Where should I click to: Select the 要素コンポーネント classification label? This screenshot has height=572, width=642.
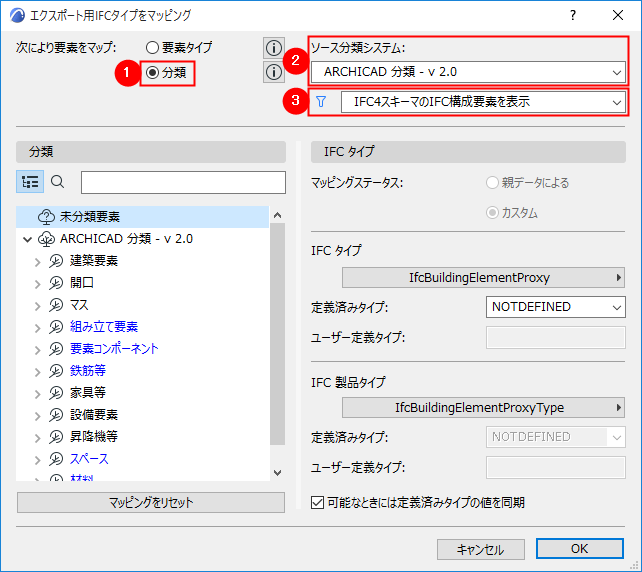tap(114, 349)
